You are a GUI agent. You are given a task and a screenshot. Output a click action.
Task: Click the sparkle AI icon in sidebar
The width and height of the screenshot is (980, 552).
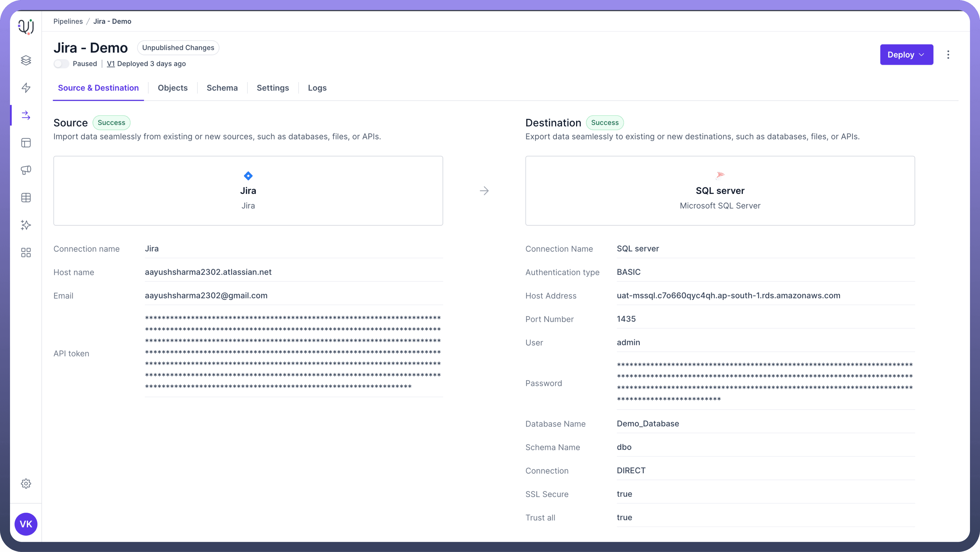(26, 225)
